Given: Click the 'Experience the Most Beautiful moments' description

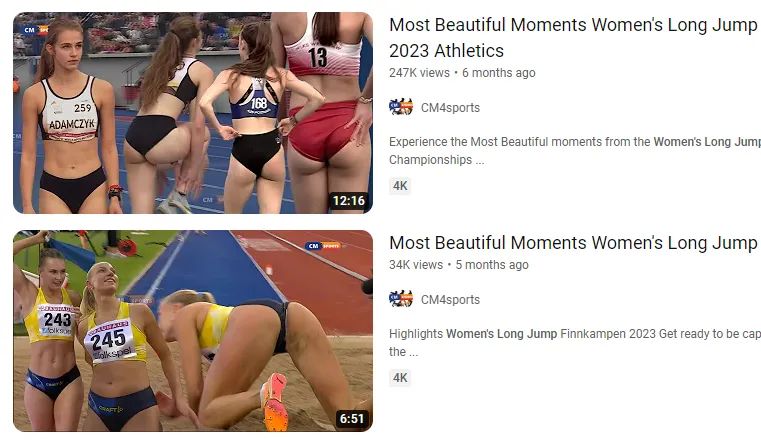Looking at the screenshot, I should [575, 151].
